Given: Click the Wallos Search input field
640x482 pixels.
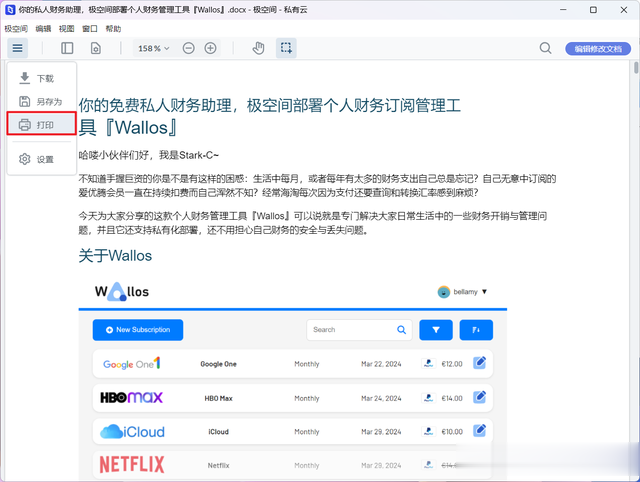Looking at the screenshot, I should [359, 330].
